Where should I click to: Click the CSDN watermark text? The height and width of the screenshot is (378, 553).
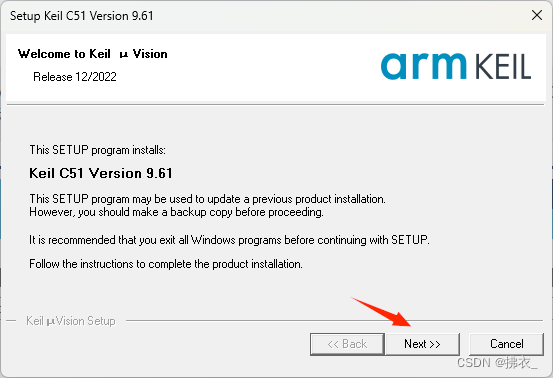click(x=497, y=363)
